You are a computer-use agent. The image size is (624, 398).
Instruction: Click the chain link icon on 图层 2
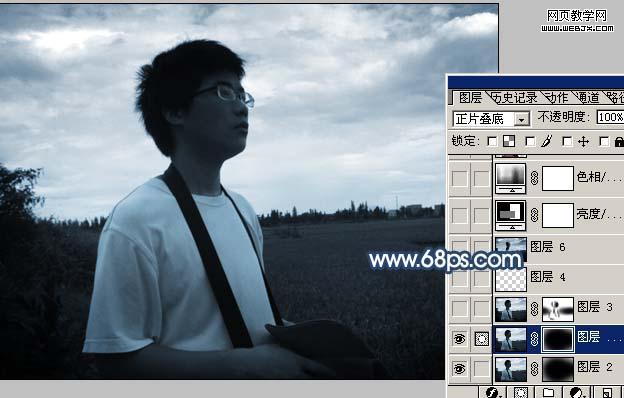534,369
